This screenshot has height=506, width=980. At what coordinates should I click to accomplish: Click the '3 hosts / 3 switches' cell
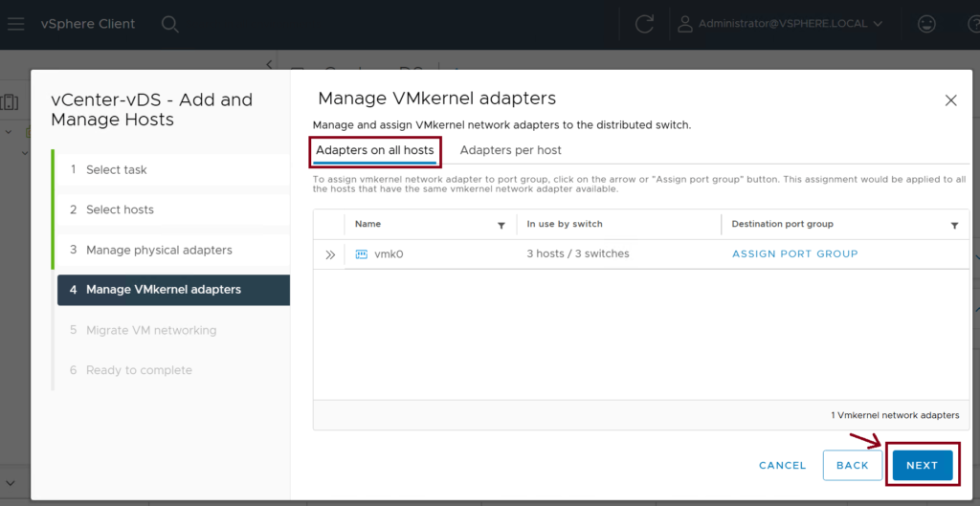pyautogui.click(x=578, y=253)
